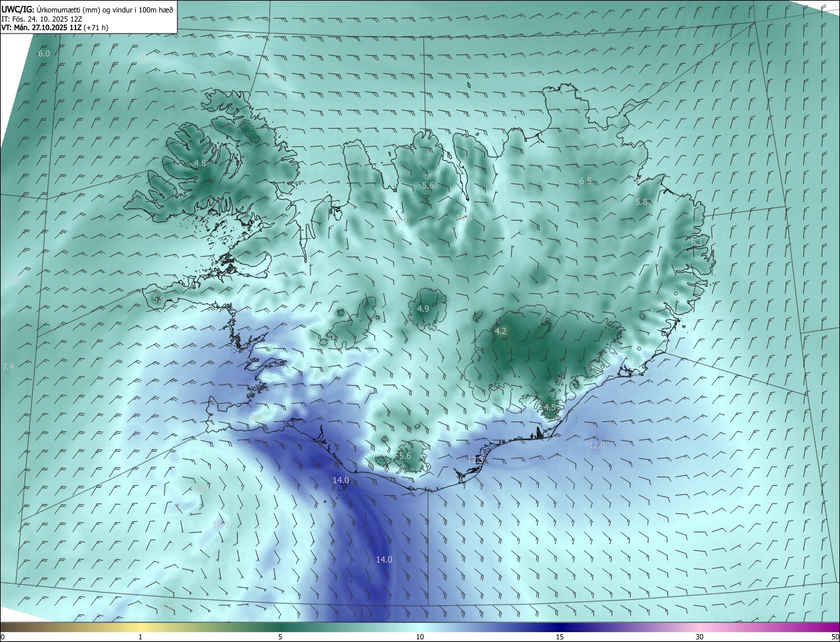840x642 pixels.
Task: Select the 4.5 value label
Action: click(550, 407)
